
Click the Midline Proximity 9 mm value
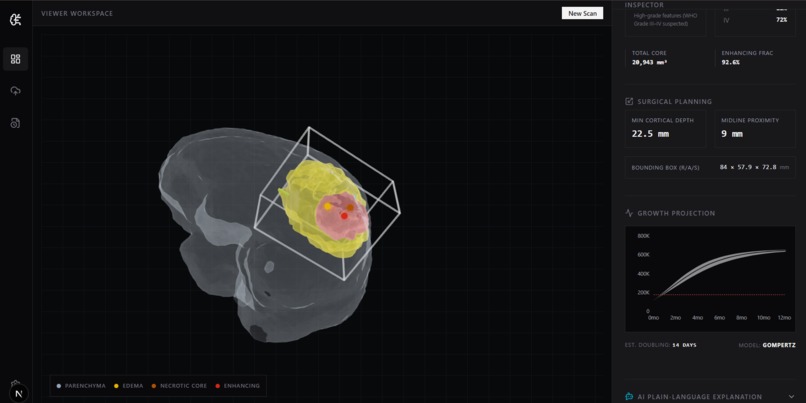pyautogui.click(x=732, y=134)
